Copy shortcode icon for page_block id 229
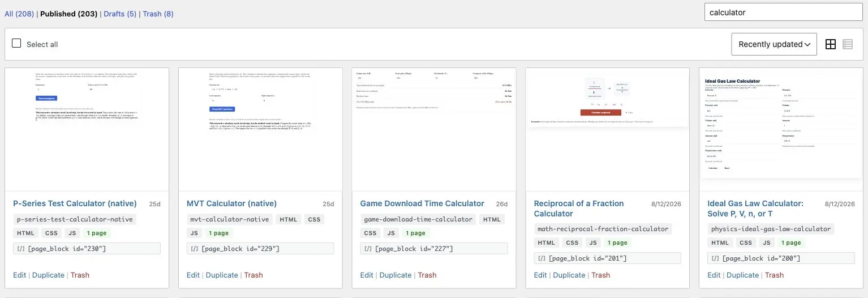 (194, 249)
